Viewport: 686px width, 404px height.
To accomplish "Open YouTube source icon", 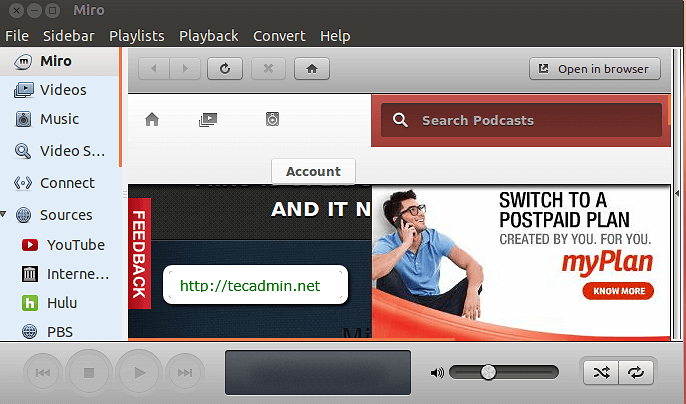I will pos(30,245).
